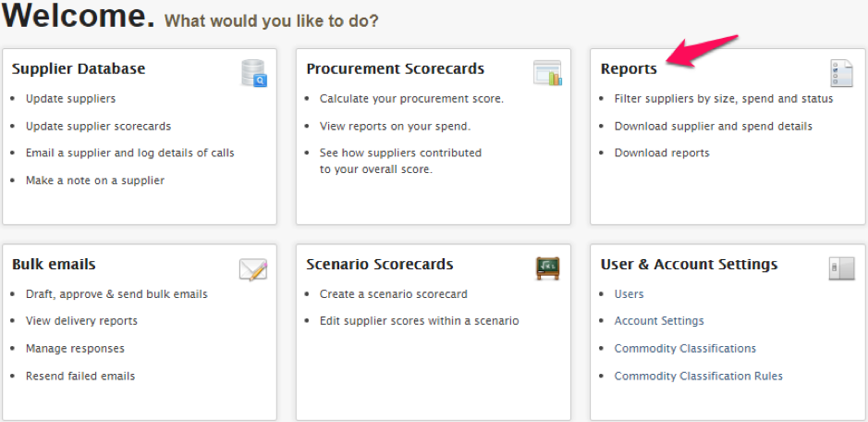Viewport: 868px width, 422px height.
Task: Click the User & Account Settings switch icon
Action: point(841,268)
